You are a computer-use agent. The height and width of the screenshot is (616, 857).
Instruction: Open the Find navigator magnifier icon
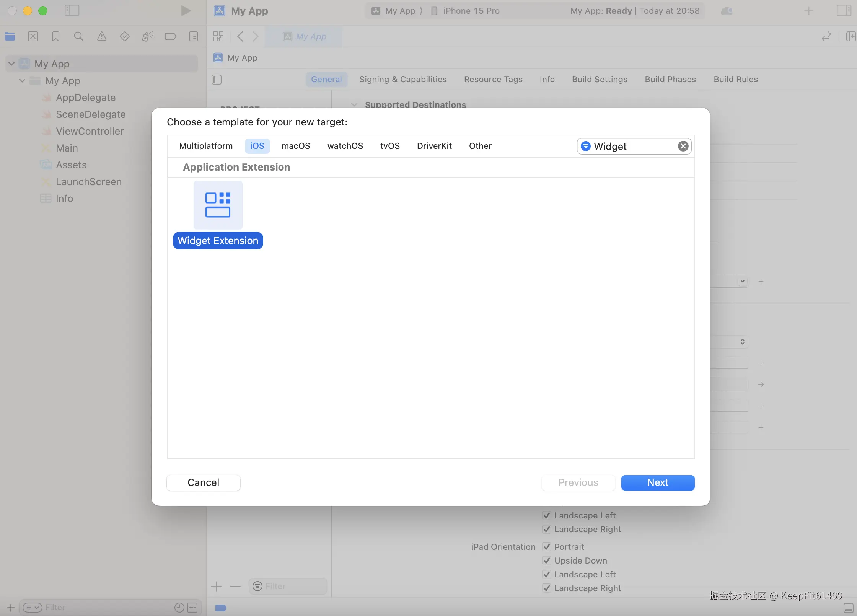[78, 37]
